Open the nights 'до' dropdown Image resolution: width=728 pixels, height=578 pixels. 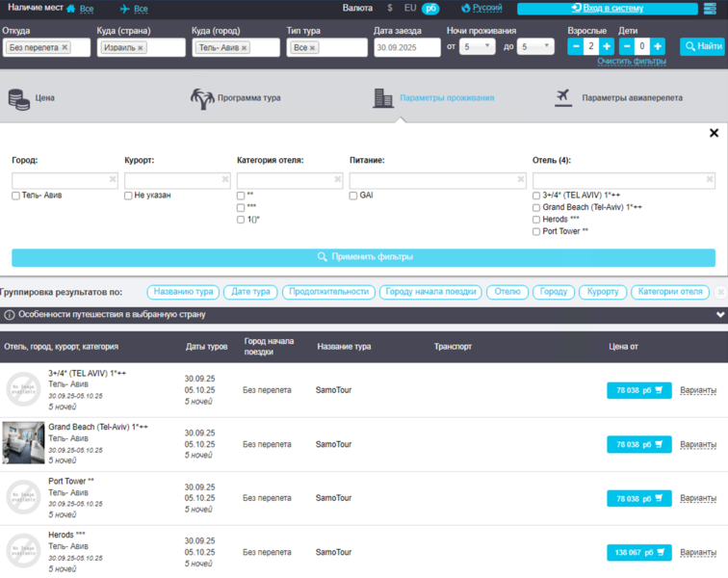535,46
